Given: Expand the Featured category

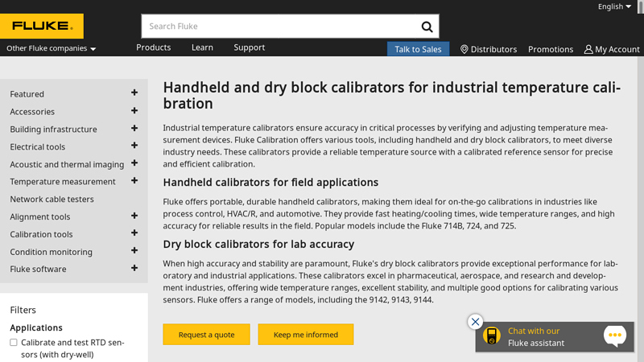Looking at the screenshot, I should click(134, 93).
